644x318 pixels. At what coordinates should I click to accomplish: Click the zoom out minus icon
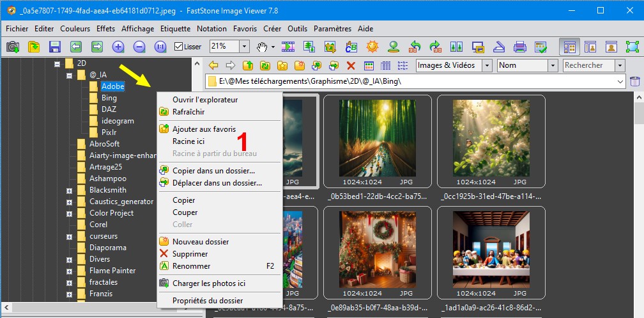coord(139,47)
